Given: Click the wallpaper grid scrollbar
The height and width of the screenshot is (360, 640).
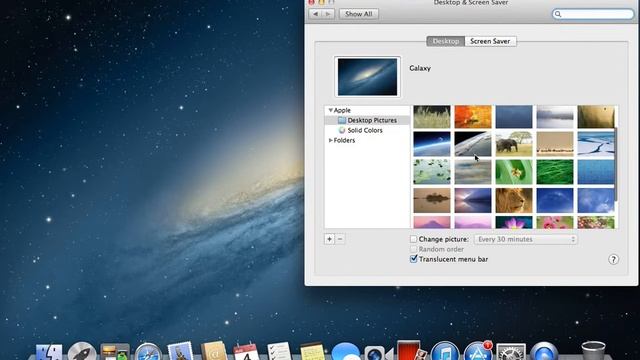Looking at the screenshot, I should coord(616,163).
